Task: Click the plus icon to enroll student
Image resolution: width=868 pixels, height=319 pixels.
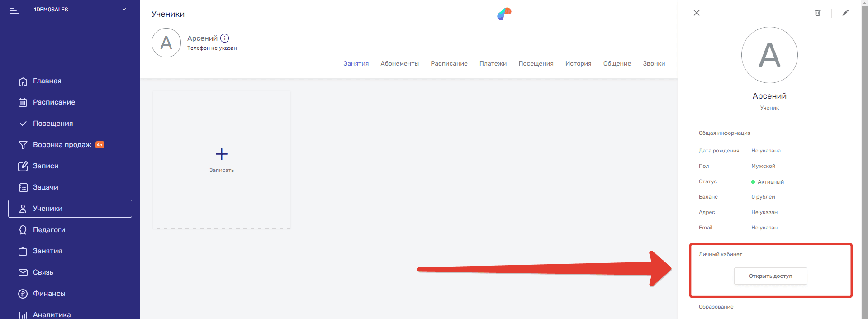Action: pyautogui.click(x=222, y=154)
